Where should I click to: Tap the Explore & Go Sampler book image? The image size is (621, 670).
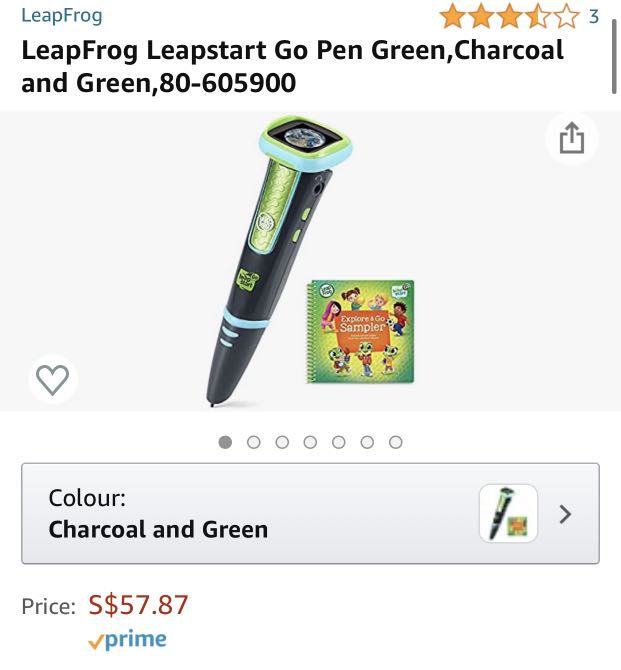(360, 331)
